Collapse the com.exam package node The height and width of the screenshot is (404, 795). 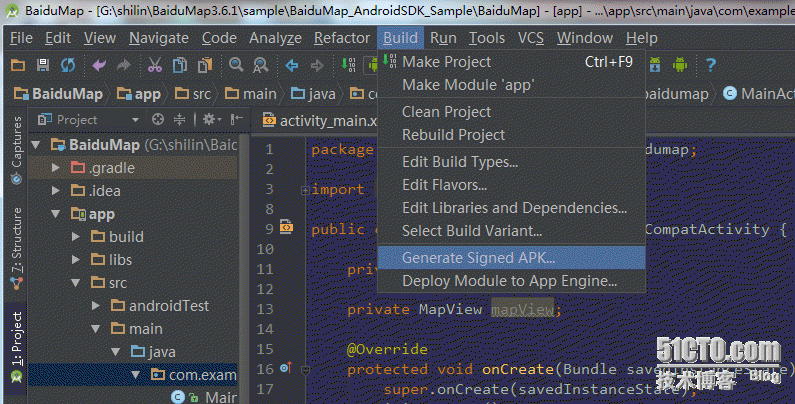point(135,375)
